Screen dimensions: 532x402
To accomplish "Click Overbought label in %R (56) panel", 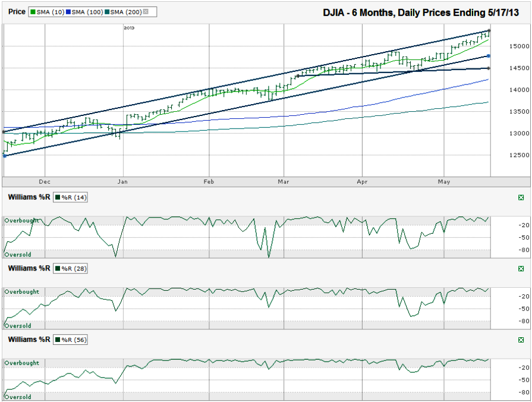I will pos(22,363).
